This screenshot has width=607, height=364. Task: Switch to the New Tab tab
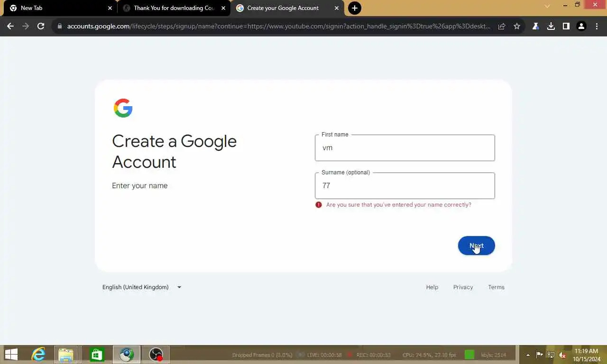coord(60,8)
